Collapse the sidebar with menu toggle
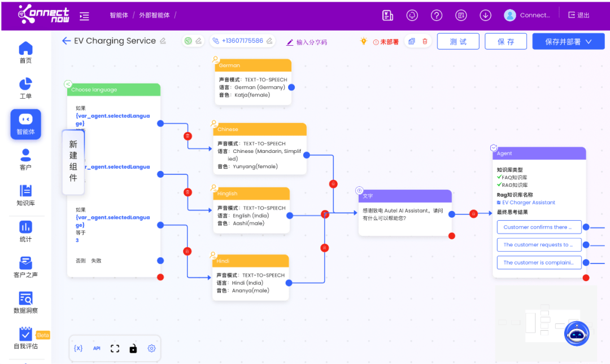This screenshot has width=610, height=364. (x=84, y=16)
